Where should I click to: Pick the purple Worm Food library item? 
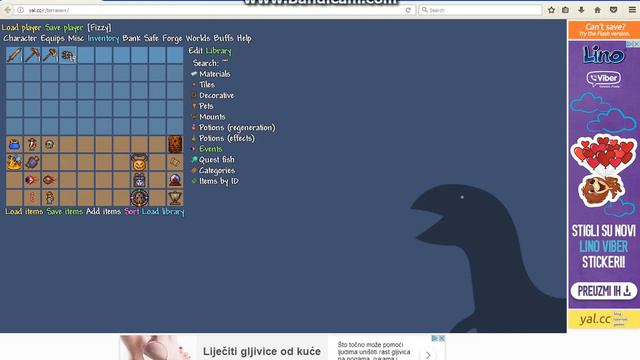(x=32, y=162)
